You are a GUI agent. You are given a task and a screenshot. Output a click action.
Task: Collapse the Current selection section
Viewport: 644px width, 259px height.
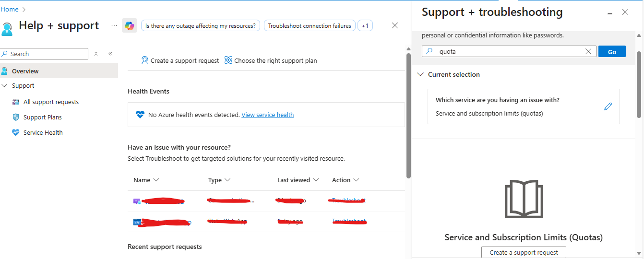(420, 74)
